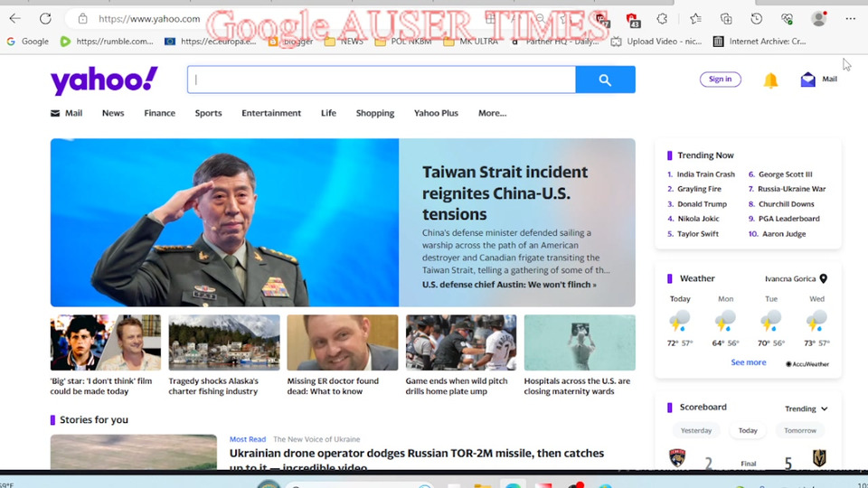The width and height of the screenshot is (868, 488).
Task: Expand the More... navigation menu
Action: click(492, 113)
